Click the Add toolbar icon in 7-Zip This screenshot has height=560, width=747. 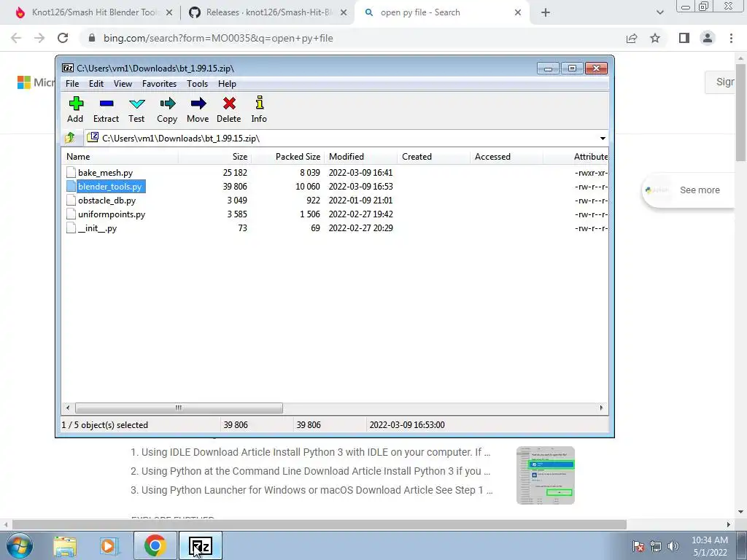coord(76,104)
